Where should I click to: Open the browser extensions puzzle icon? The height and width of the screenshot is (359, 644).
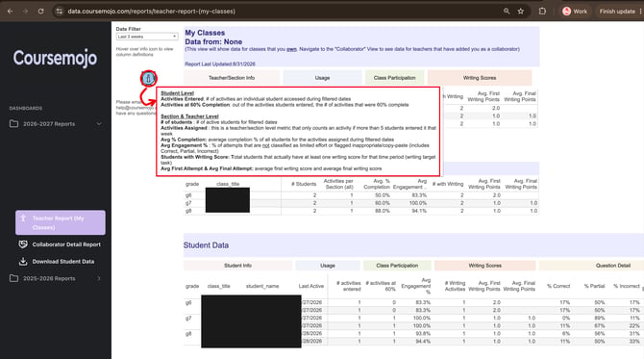[x=542, y=12]
